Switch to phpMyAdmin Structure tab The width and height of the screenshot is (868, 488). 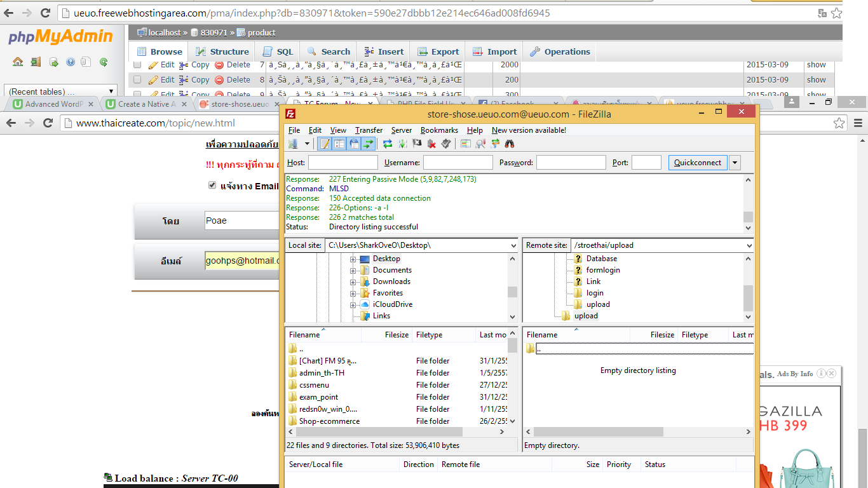click(222, 52)
